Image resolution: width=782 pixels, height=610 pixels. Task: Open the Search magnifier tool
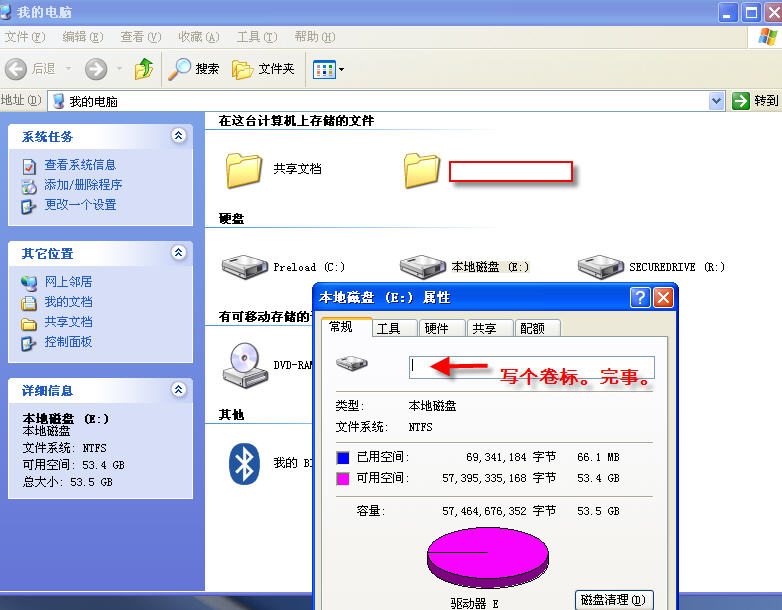point(179,69)
